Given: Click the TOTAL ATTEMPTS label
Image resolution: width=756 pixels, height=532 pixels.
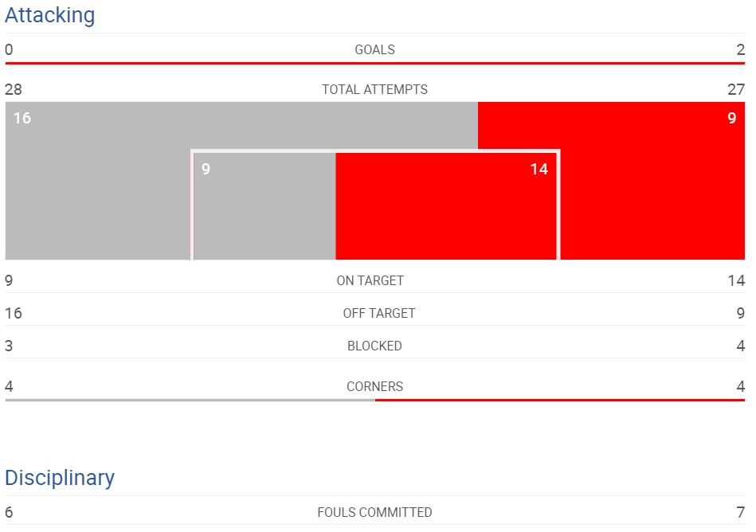Looking at the screenshot, I should 374,90.
